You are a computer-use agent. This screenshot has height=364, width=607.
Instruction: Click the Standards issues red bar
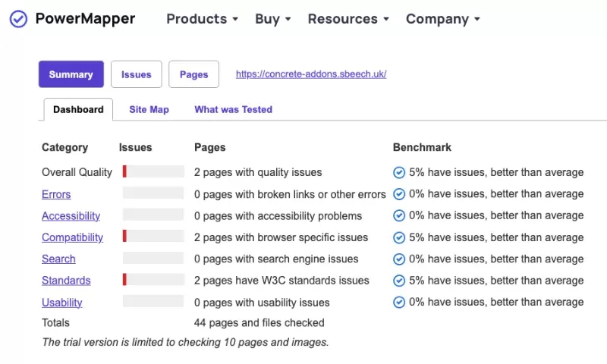pyautogui.click(x=124, y=281)
